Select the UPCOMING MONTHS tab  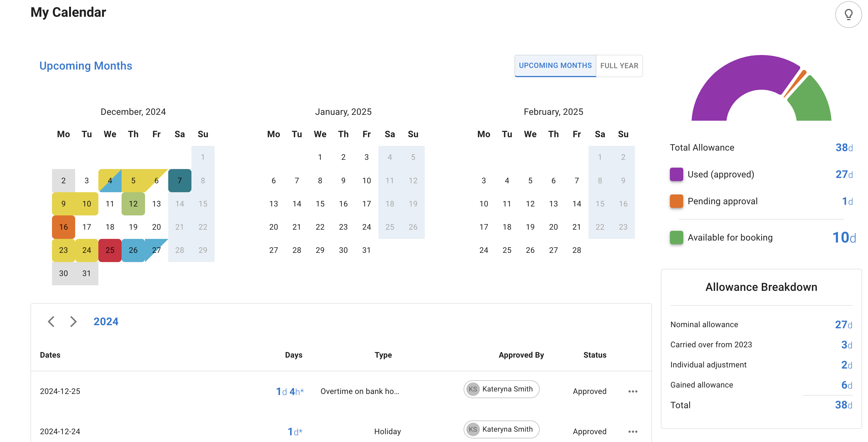pos(555,65)
